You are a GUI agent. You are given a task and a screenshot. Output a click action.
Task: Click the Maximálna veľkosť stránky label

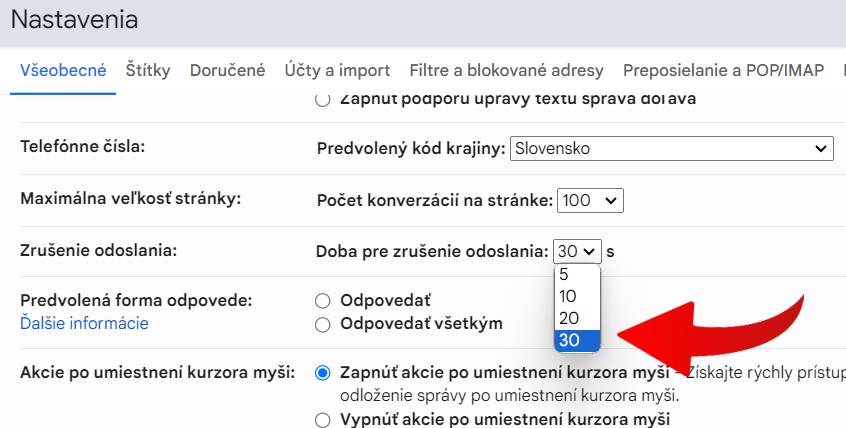tap(131, 199)
